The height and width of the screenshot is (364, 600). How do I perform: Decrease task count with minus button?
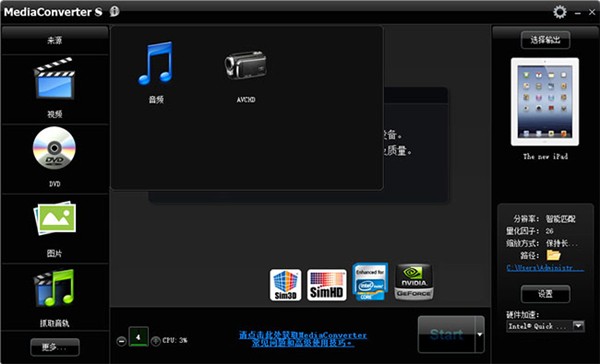pos(121,341)
